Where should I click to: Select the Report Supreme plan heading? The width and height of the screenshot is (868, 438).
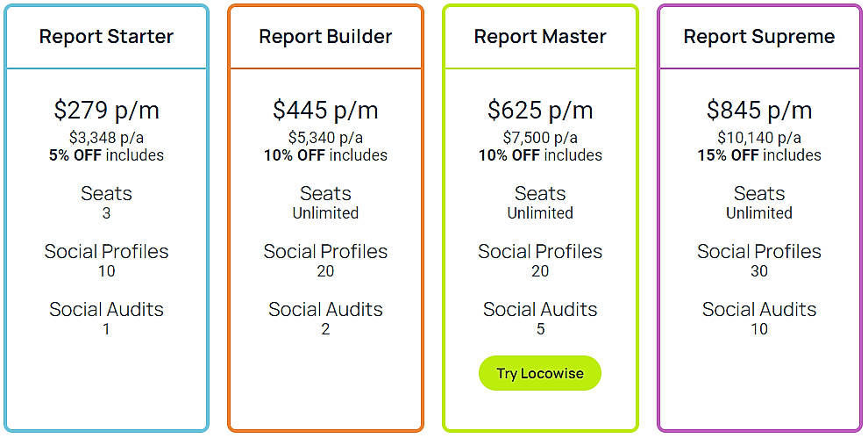point(759,37)
